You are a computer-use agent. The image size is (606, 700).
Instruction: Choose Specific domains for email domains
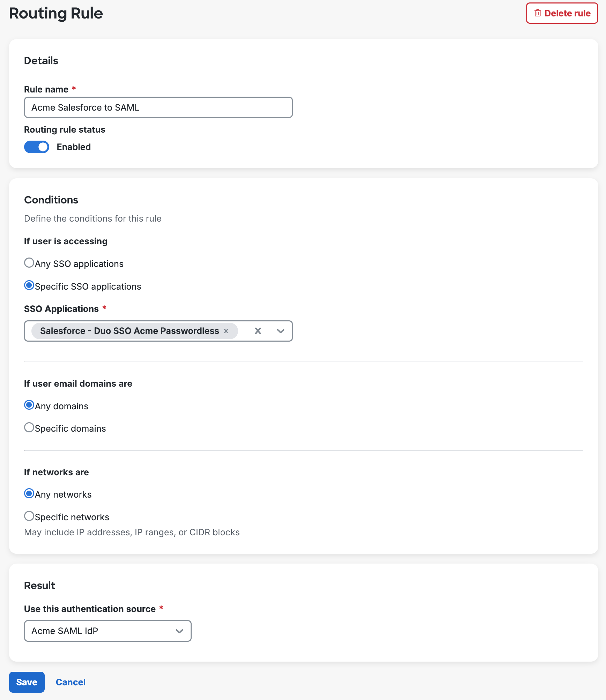tap(29, 427)
